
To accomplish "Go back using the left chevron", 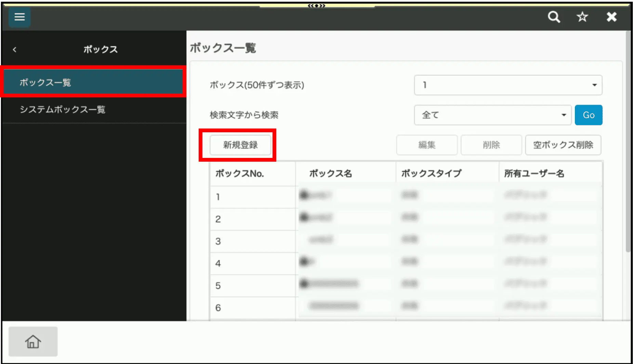I will coord(15,50).
